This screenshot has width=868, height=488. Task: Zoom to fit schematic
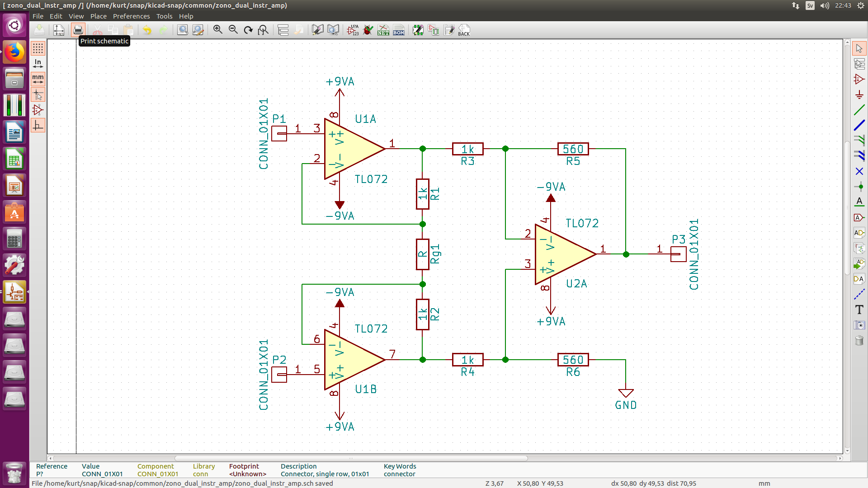(263, 30)
